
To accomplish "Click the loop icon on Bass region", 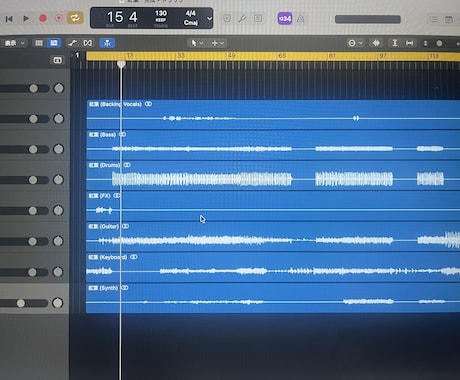I will (x=122, y=134).
